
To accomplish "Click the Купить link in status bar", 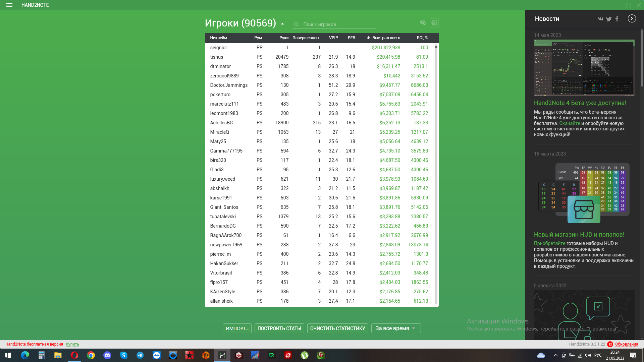I will 72,344.
